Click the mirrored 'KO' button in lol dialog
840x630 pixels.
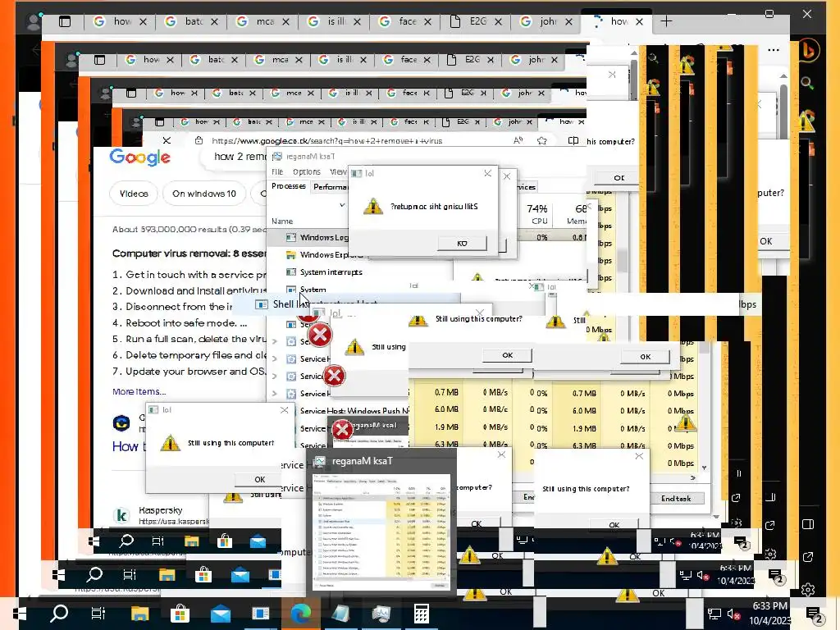pyautogui.click(x=463, y=243)
